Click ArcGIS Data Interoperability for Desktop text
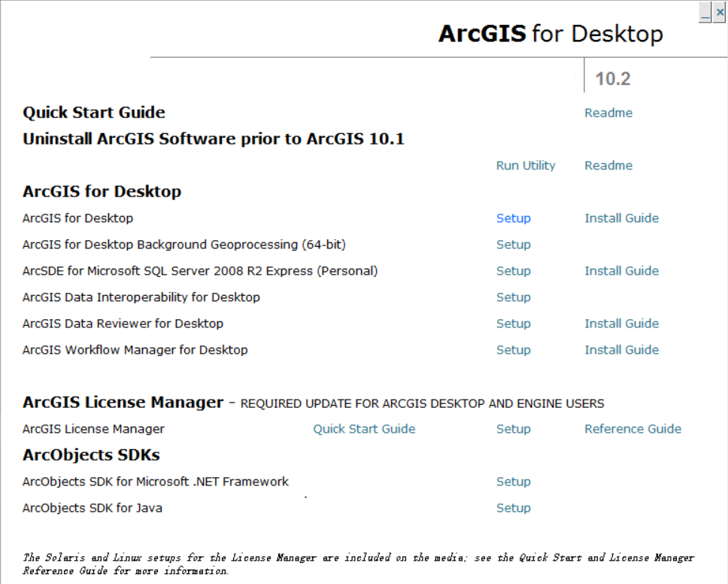 (x=141, y=297)
